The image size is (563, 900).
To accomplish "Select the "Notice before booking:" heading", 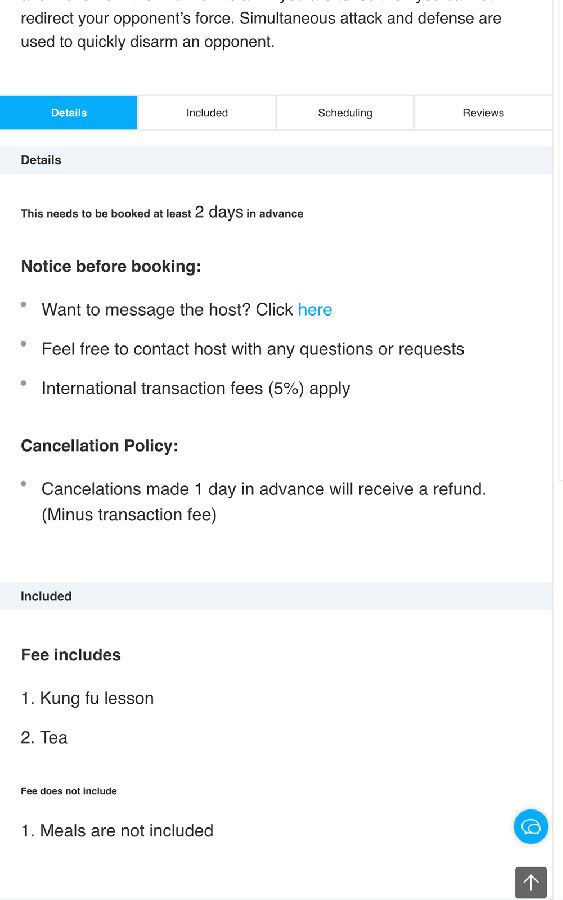I will [111, 266].
